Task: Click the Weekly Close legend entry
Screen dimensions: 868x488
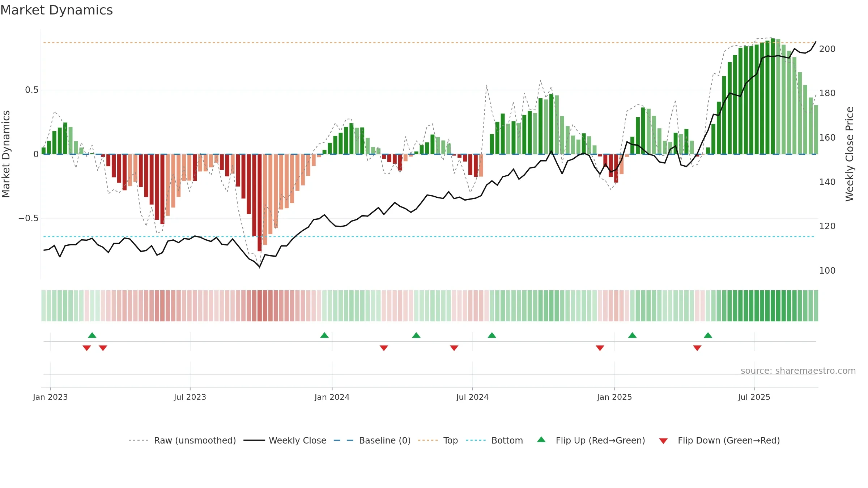Action: pyautogui.click(x=285, y=440)
